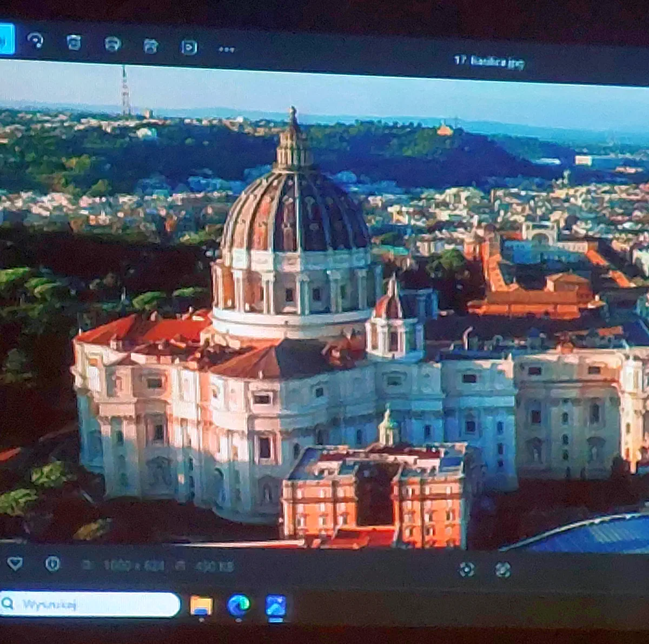Click the basilica jpg file name in title bar
649x644 pixels.
(489, 62)
